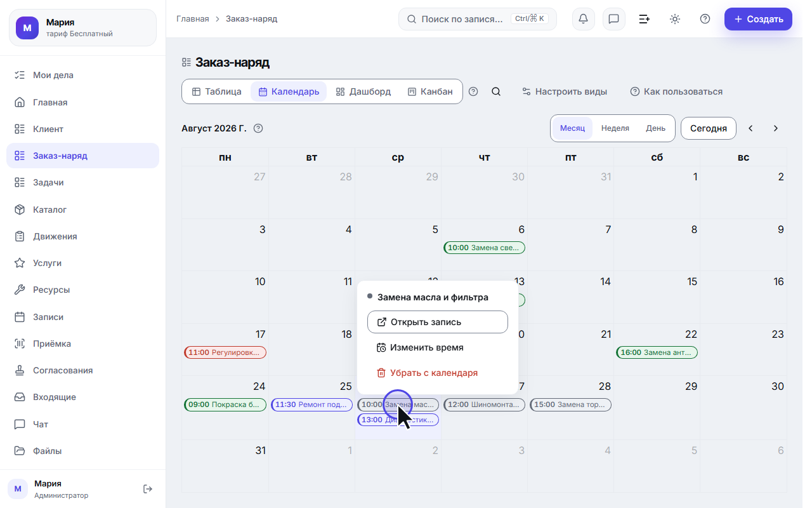This screenshot has height=508, width=812.
Task: Open event 10:00 Замена све… on August 6
Action: [484, 248]
